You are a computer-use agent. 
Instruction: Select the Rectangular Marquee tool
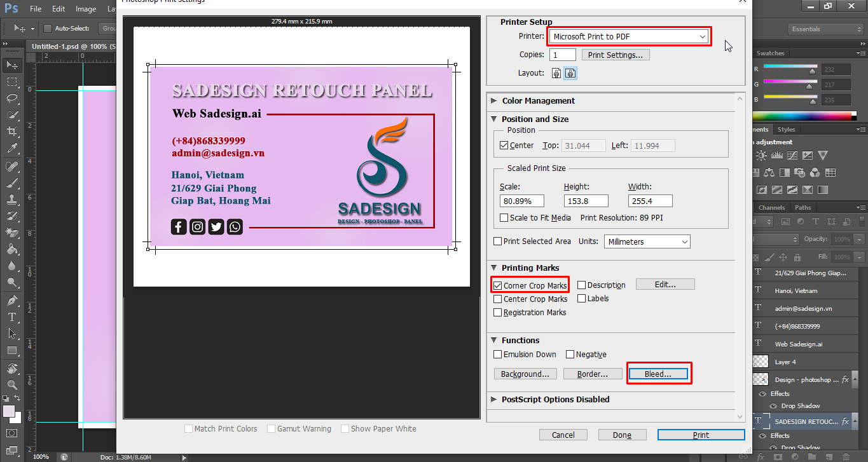tap(12, 82)
